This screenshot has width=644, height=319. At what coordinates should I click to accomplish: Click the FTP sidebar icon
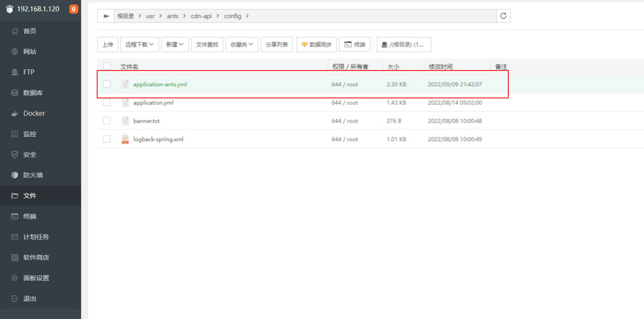click(x=15, y=72)
